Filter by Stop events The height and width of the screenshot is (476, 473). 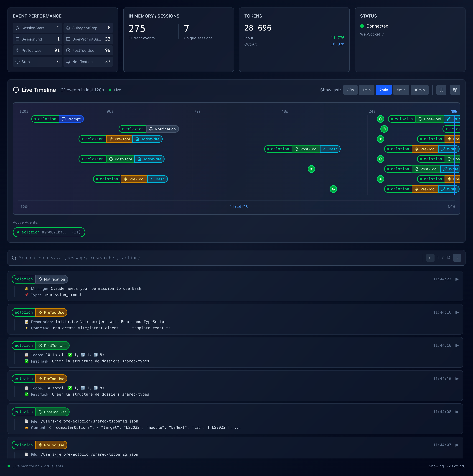(x=37, y=62)
